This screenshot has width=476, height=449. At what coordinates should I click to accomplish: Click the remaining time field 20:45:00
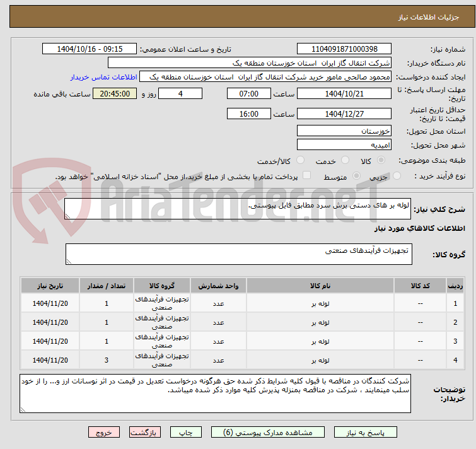point(115,93)
